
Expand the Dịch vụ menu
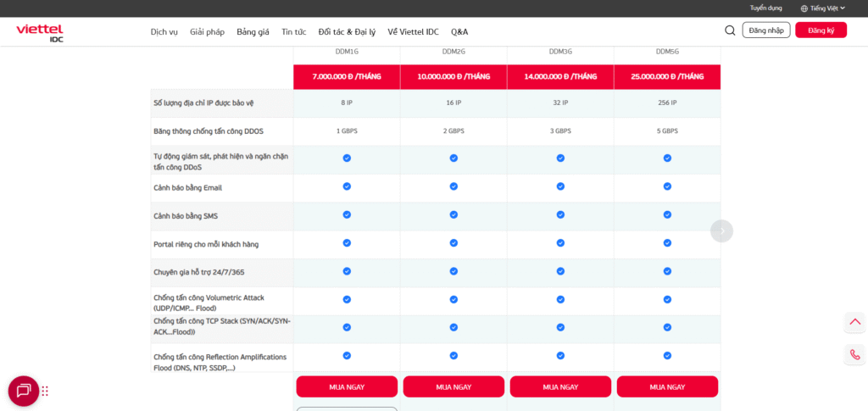(164, 31)
